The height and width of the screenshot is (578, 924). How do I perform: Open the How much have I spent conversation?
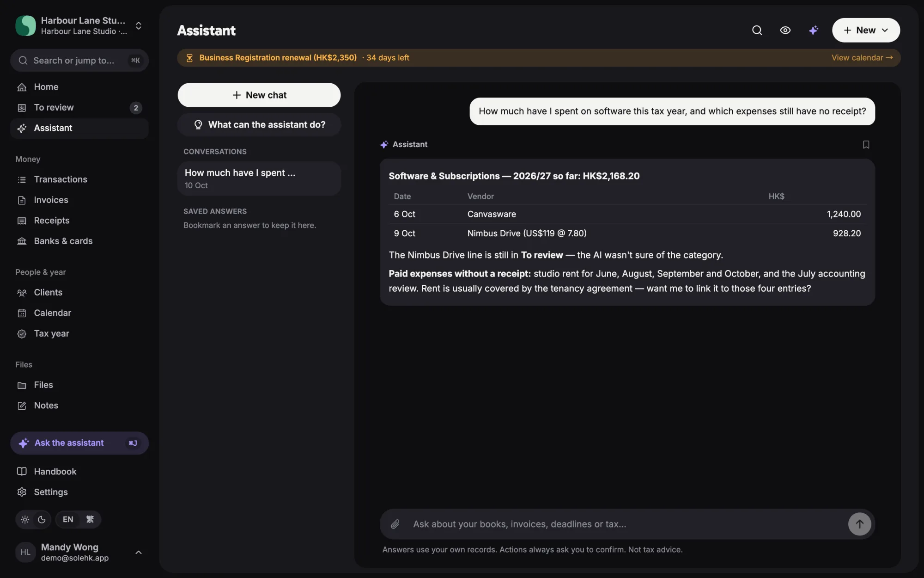click(x=259, y=178)
